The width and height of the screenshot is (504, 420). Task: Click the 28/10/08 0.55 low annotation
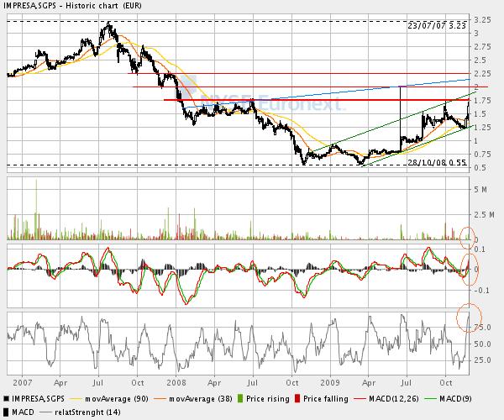coord(437,162)
